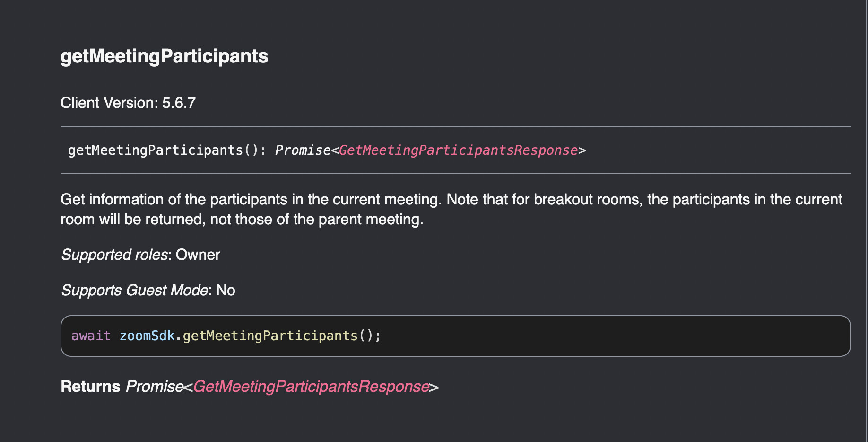The height and width of the screenshot is (442, 868).
Task: Click the bold Returns label
Action: click(x=90, y=387)
